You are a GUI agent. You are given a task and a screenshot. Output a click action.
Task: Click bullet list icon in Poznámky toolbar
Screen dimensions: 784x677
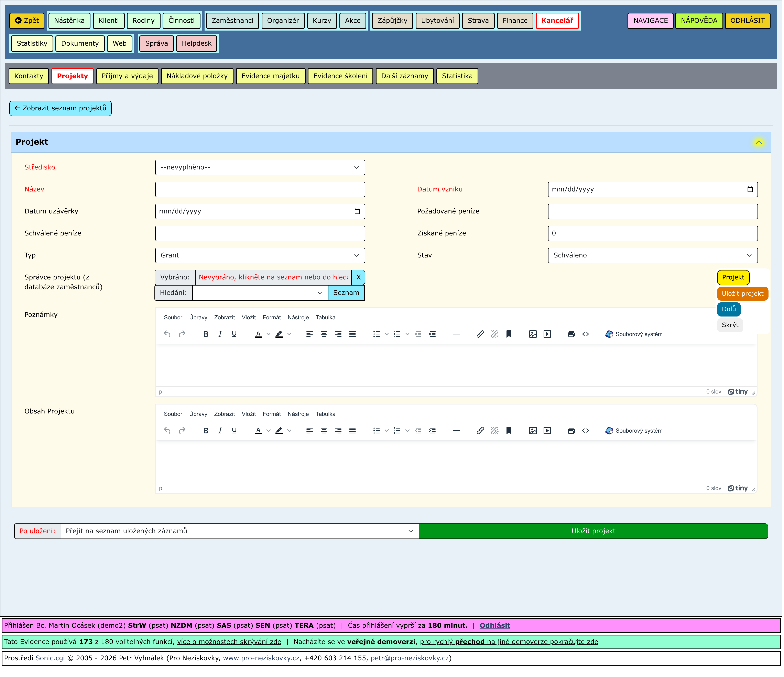pos(376,334)
